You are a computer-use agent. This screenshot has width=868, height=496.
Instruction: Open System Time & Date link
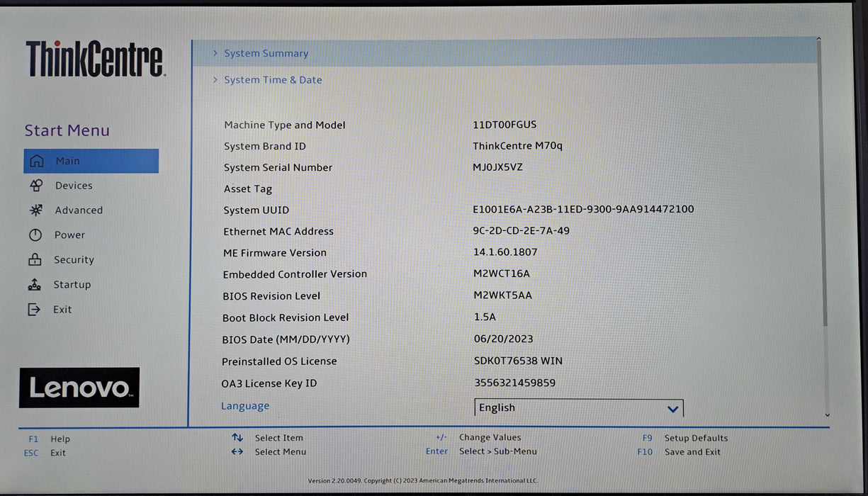pos(273,80)
